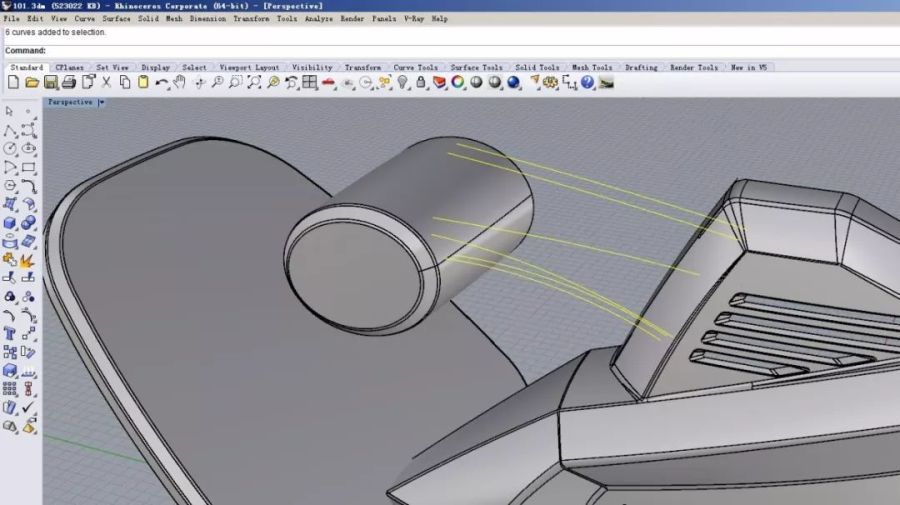Click the padlock Lock objects icon
This screenshot has height=505, width=900.
[421, 82]
